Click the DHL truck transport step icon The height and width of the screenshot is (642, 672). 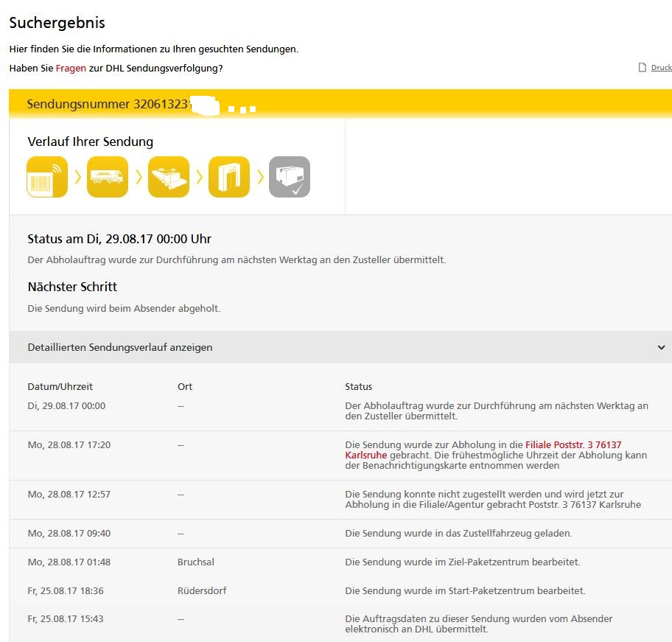[108, 177]
